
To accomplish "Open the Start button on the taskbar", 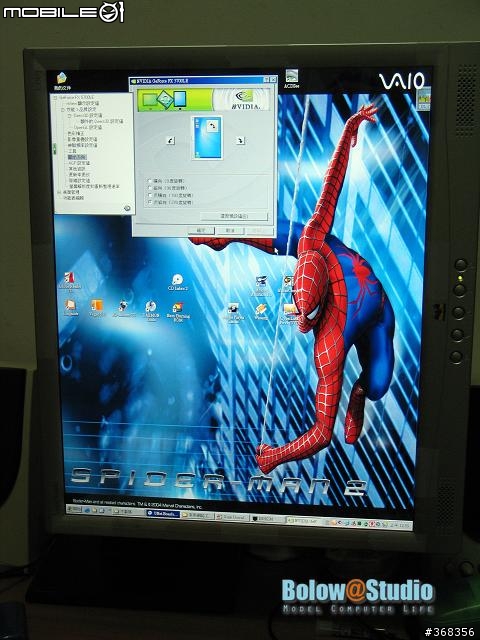I will pos(74,509).
